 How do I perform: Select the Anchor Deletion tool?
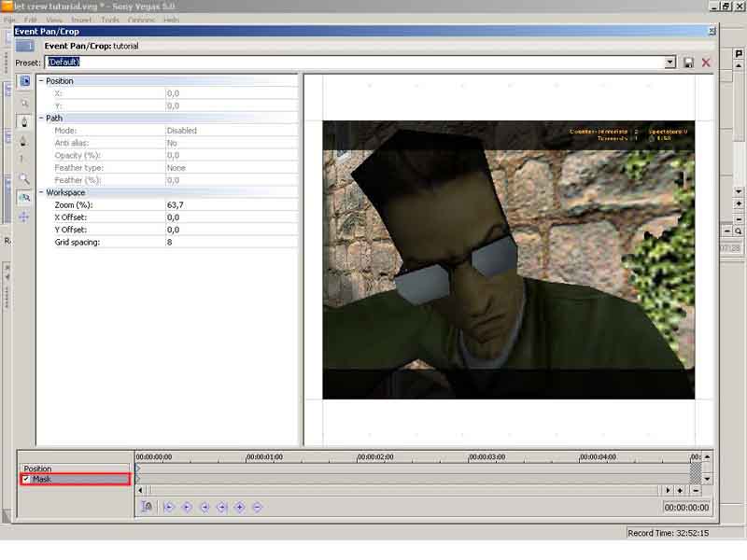(24, 141)
